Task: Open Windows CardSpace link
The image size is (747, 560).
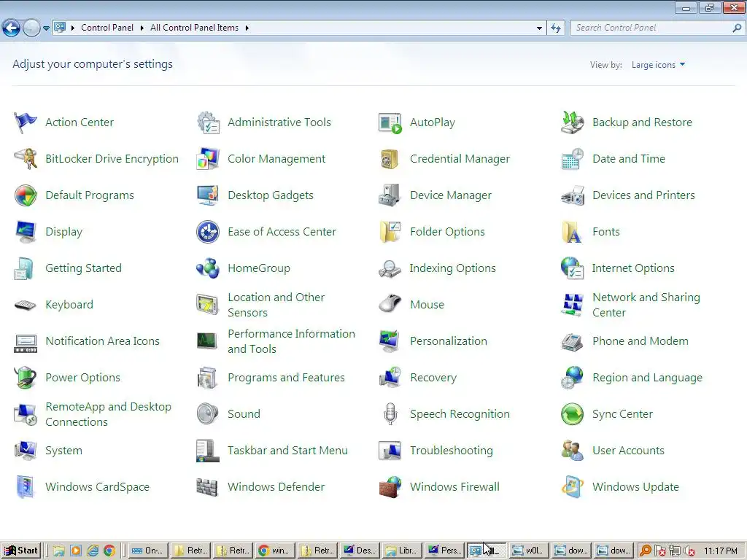Action: (x=97, y=487)
